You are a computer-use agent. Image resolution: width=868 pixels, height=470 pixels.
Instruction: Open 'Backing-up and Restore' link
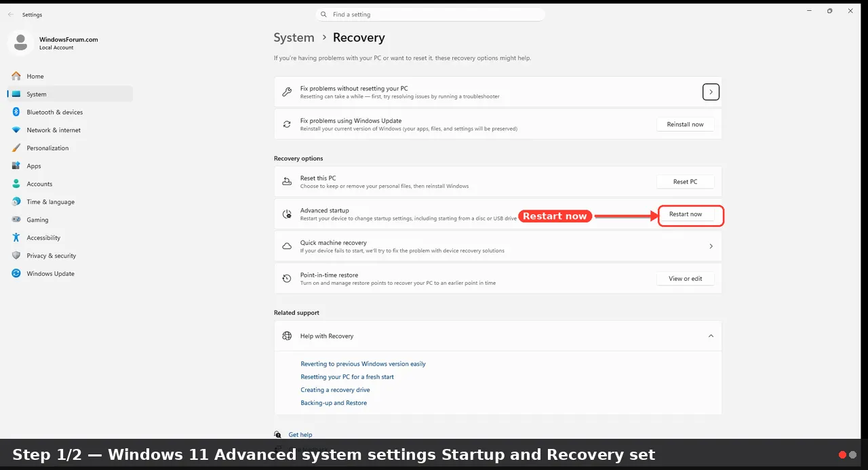click(334, 403)
